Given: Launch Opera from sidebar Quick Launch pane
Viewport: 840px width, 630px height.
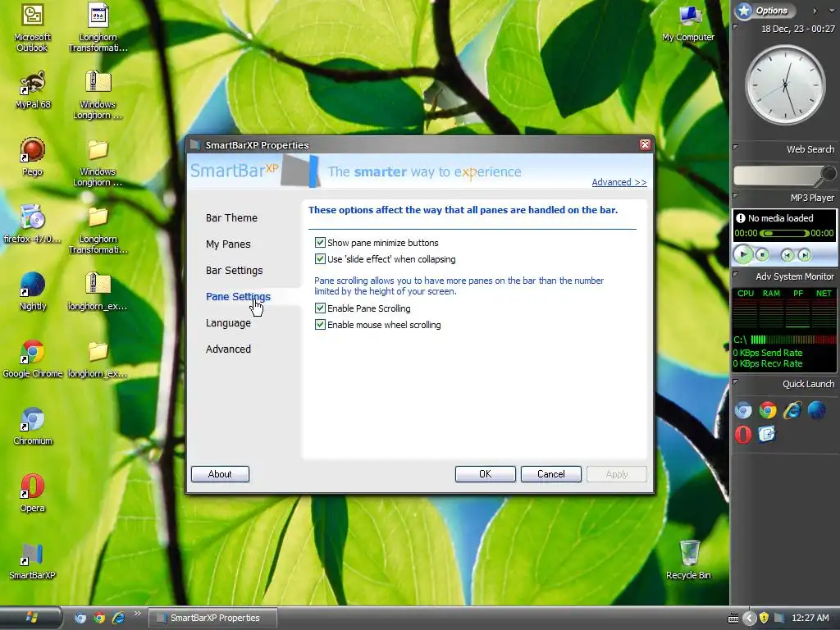Looking at the screenshot, I should pos(743,435).
